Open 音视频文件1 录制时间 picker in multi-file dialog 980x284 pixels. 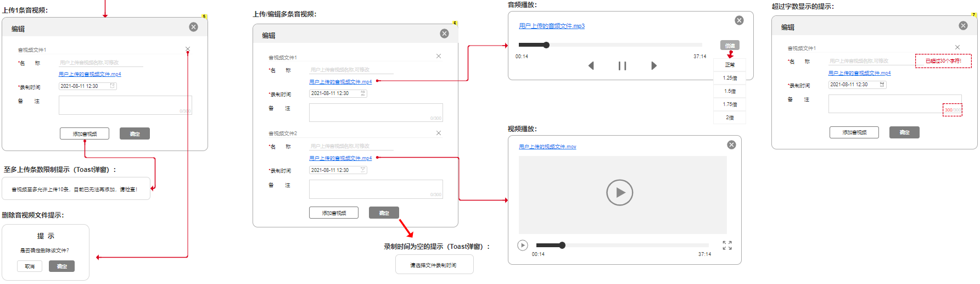tap(363, 93)
